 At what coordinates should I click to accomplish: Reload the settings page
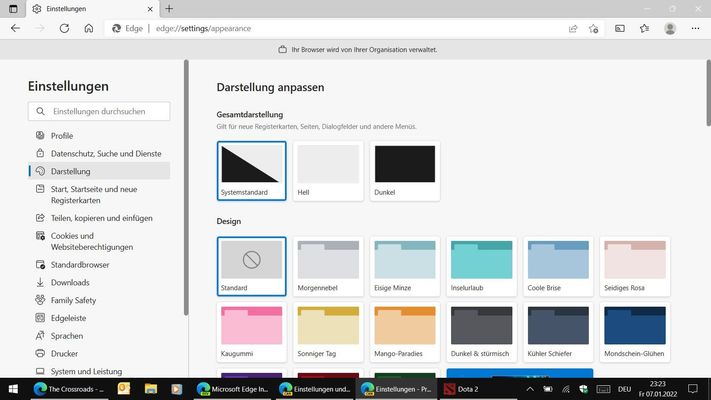(x=64, y=28)
